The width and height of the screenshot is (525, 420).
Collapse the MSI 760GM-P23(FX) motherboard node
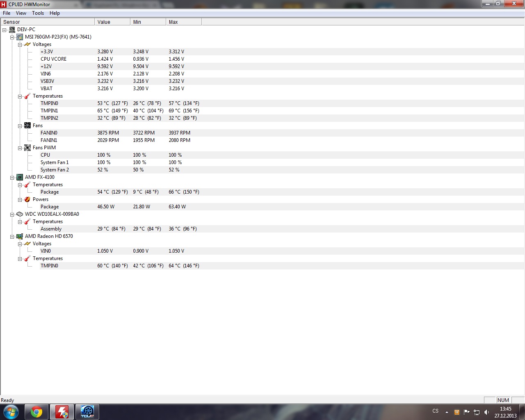(12, 37)
